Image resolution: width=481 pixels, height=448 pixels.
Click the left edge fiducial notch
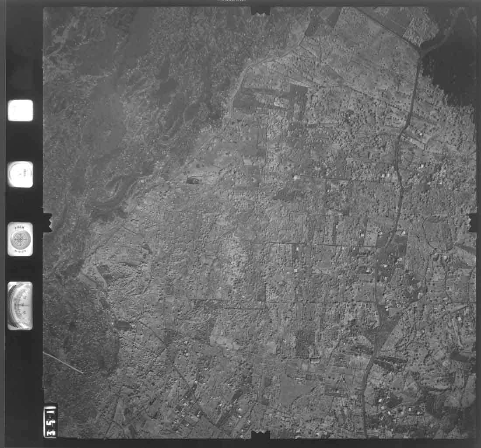tap(47, 221)
